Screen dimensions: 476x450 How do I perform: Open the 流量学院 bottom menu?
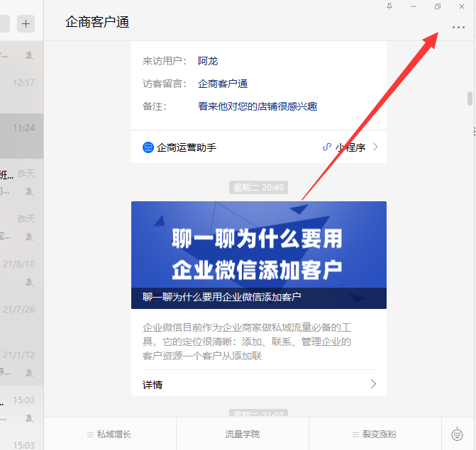pyautogui.click(x=242, y=434)
